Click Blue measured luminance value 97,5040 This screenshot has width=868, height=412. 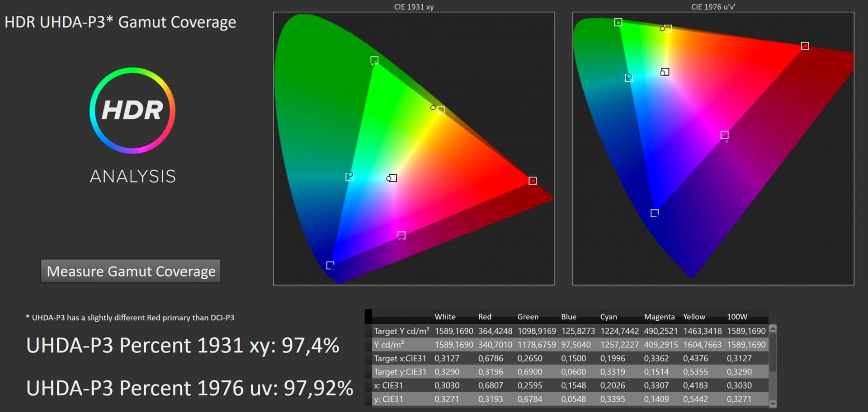tap(576, 345)
